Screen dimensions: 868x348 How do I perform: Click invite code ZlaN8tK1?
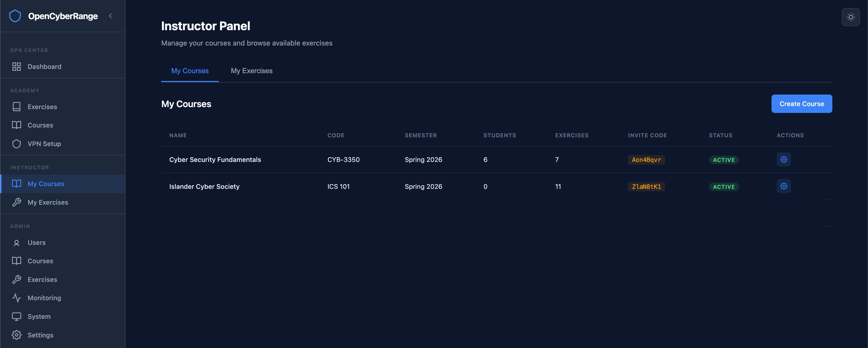646,187
